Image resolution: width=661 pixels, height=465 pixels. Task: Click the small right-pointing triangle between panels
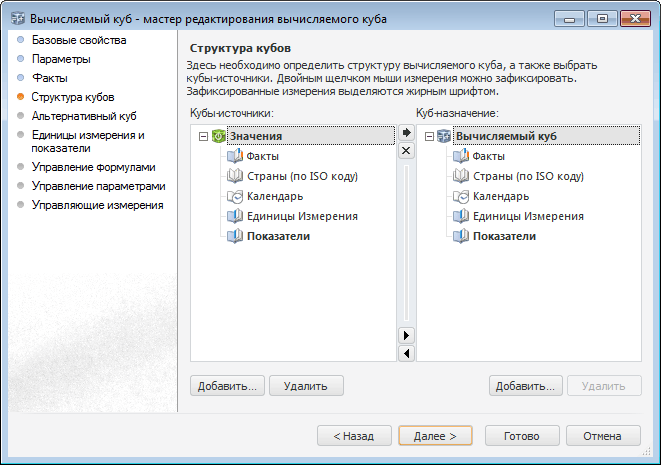click(x=406, y=335)
